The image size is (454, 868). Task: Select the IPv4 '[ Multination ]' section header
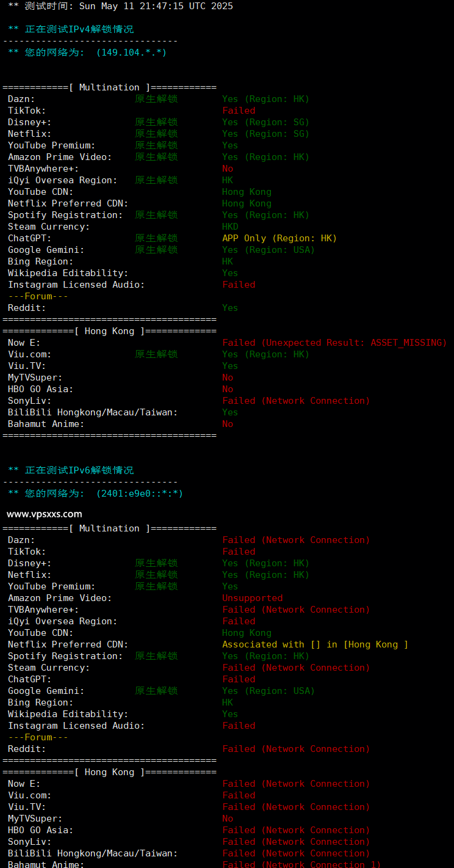(109, 87)
